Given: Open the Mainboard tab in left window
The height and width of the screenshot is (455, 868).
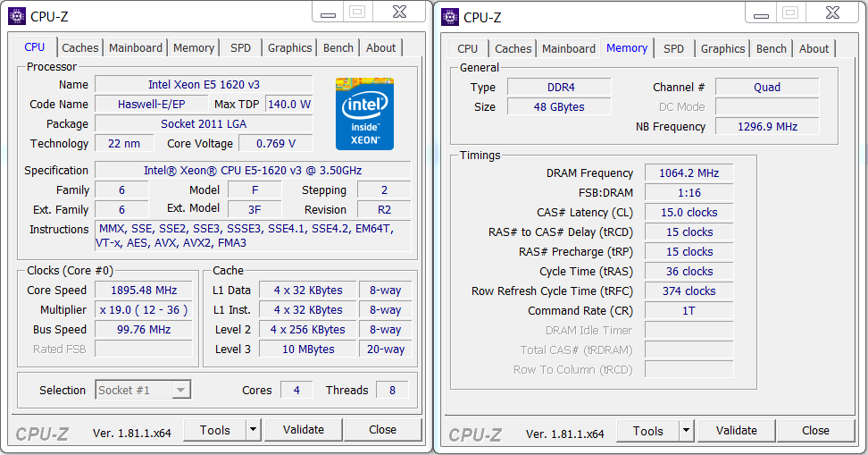Looking at the screenshot, I should click(x=136, y=48).
